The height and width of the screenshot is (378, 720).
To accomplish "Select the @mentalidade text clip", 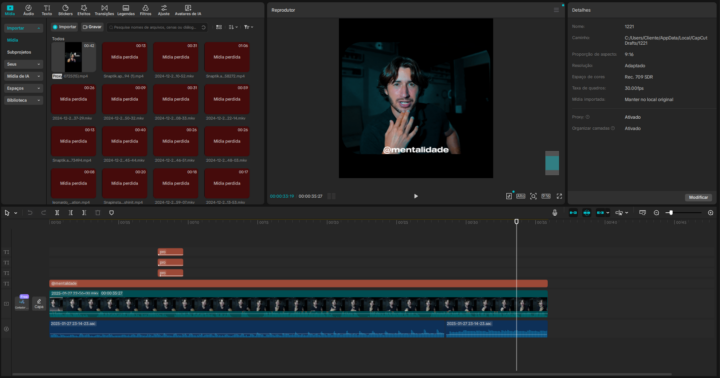I will 298,283.
